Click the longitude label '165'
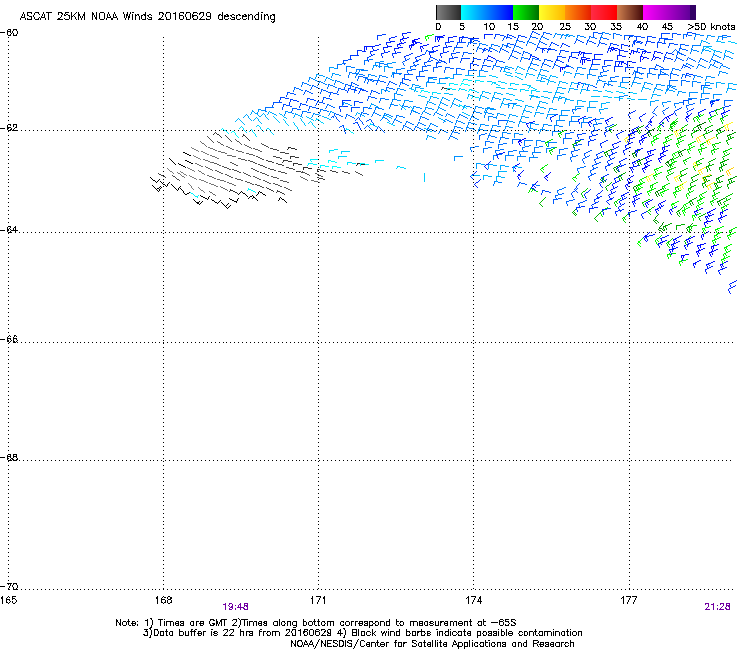Viewport: 740px width, 650px height. coord(9,600)
